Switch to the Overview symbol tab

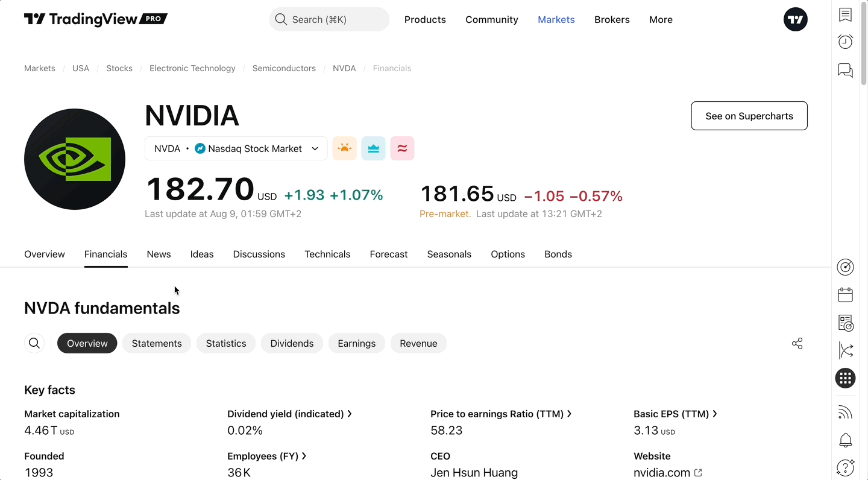click(x=45, y=254)
